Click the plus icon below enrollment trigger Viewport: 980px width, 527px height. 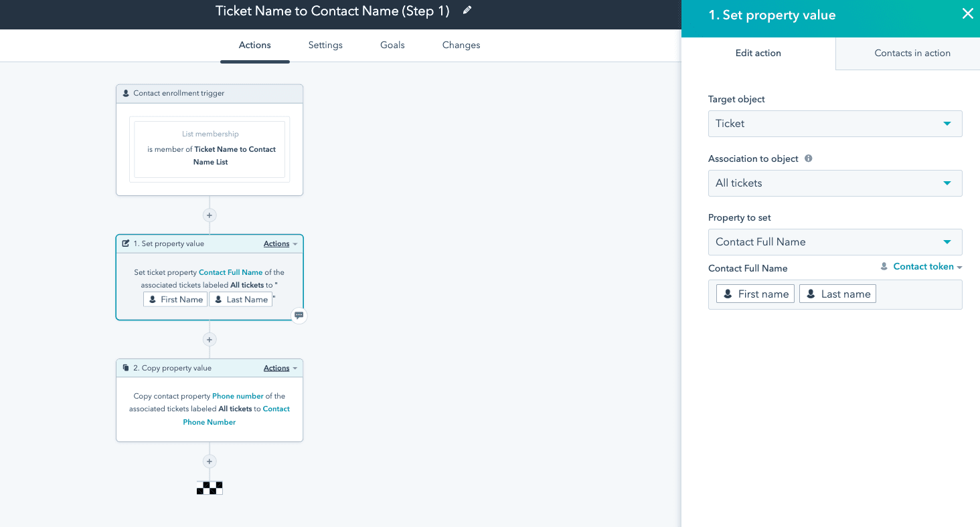pyautogui.click(x=210, y=215)
